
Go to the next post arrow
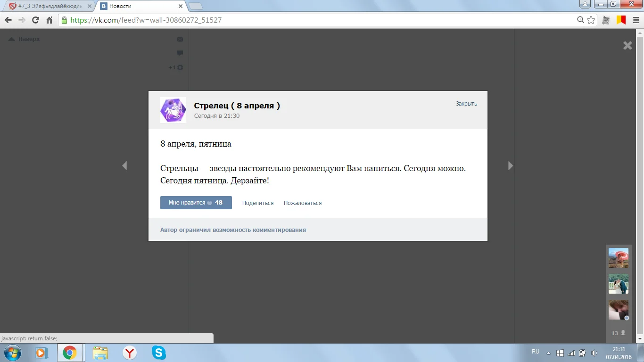(x=511, y=165)
